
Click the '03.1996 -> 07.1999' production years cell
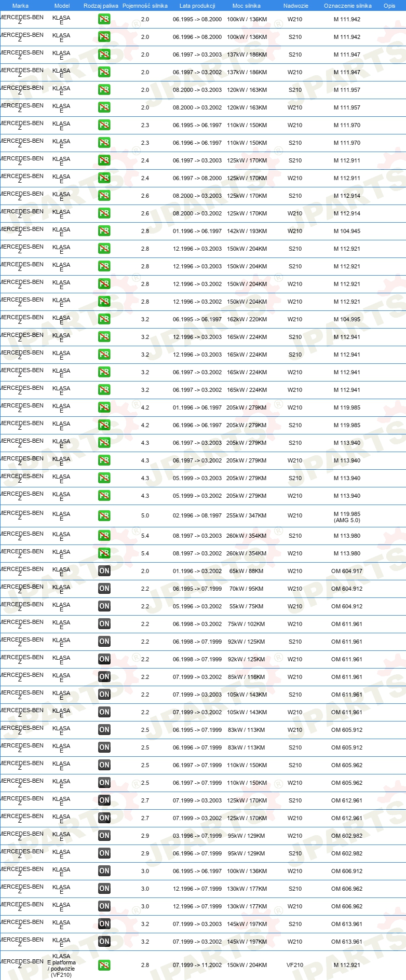tap(197, 836)
